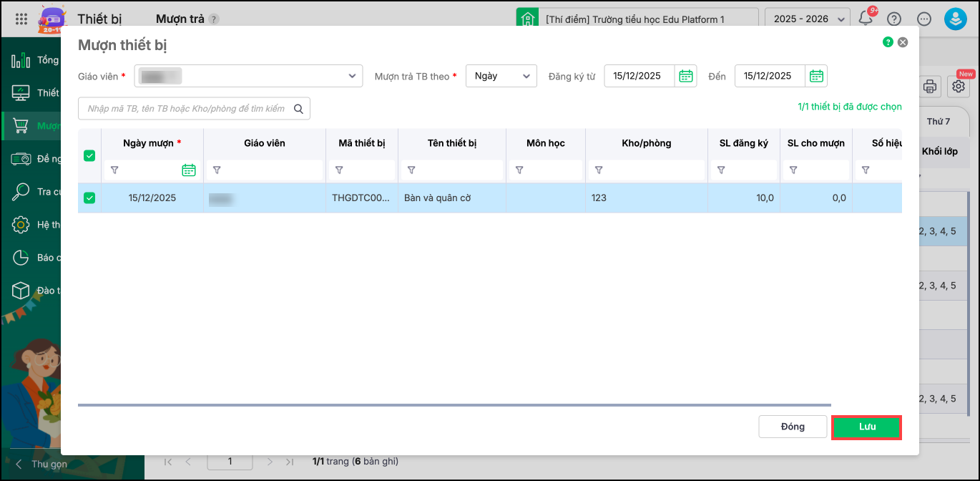Open filter icon for Tên thiết bị column
980x481 pixels.
pyautogui.click(x=411, y=170)
